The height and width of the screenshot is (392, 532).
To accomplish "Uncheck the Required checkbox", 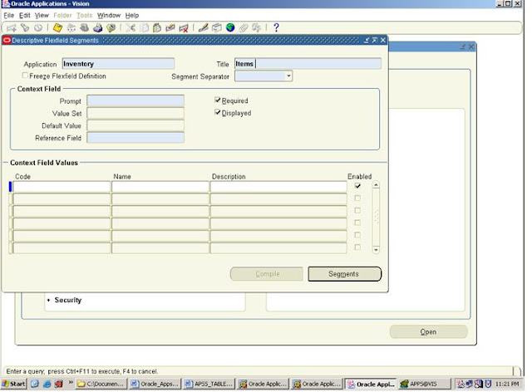I will tap(218, 100).
